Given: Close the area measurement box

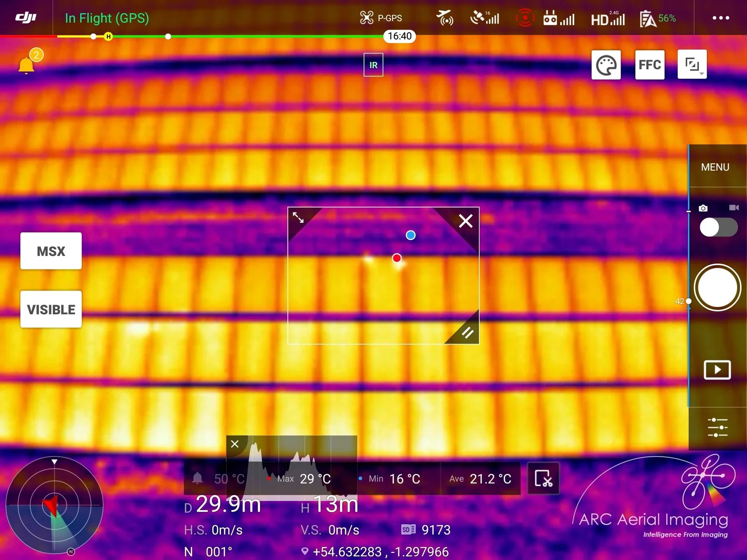Looking at the screenshot, I should click(x=466, y=221).
